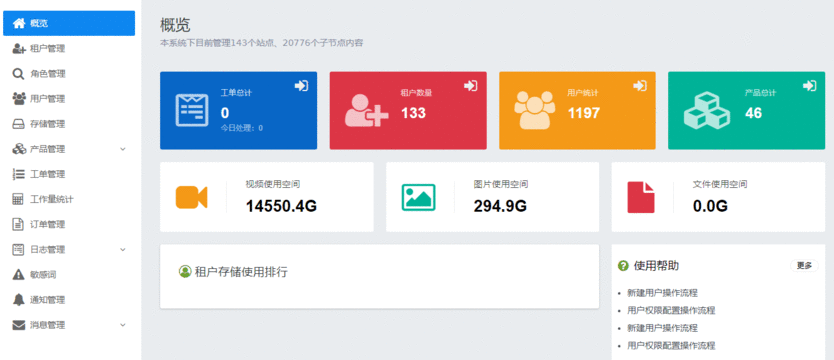The height and width of the screenshot is (360, 834).
Task: Click the enter arrow on 工单总计 card
Action: click(x=302, y=86)
